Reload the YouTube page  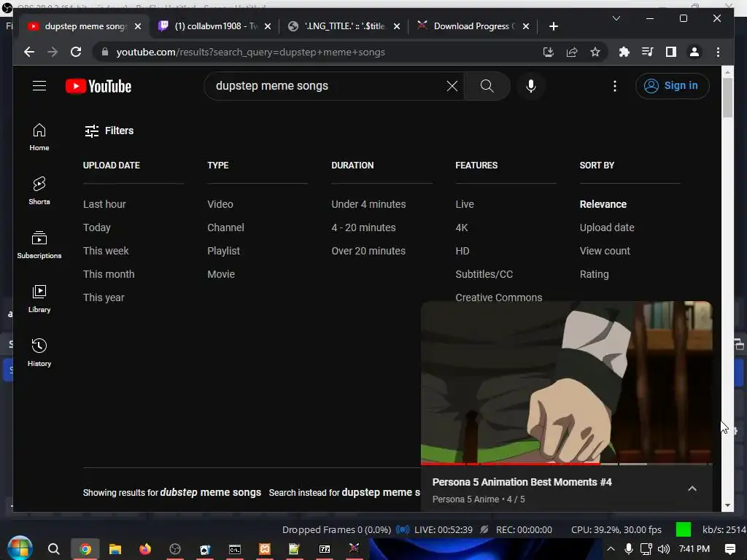point(76,52)
